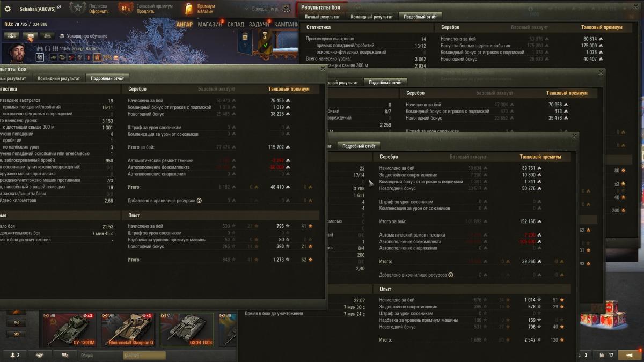Open the premium shop bag icon

pyautogui.click(x=188, y=8)
